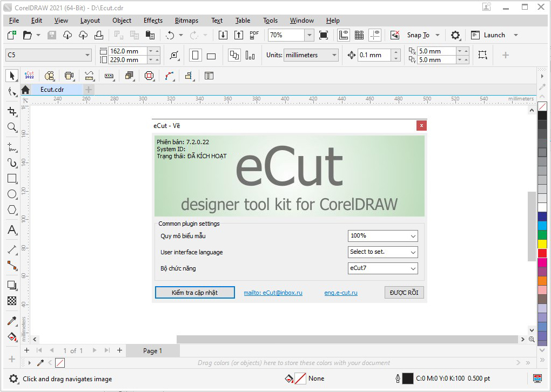Open the Options gear icon
The width and height of the screenshot is (551, 392).
point(455,35)
